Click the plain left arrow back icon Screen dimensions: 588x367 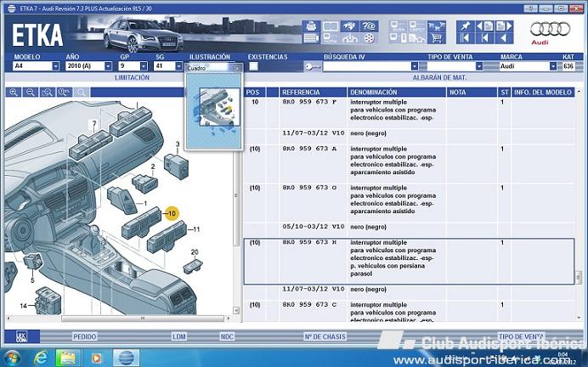click(504, 38)
